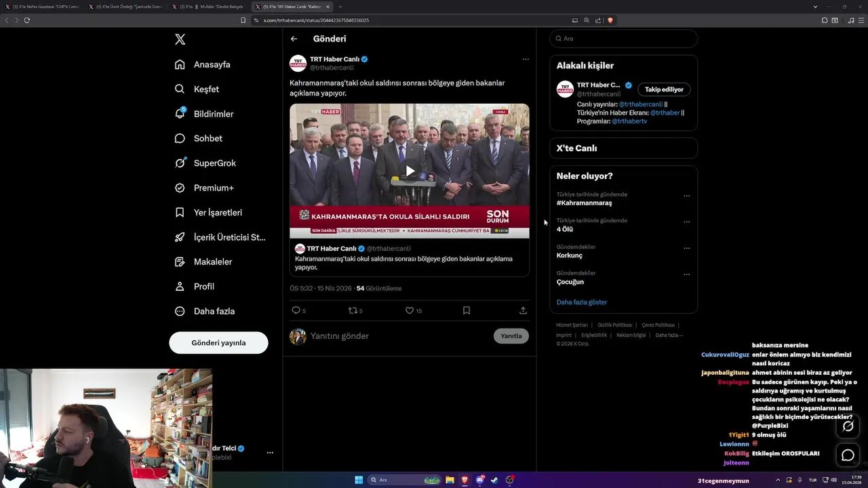
Task: Open the Anasayfa home page
Action: pyautogui.click(x=203, y=64)
